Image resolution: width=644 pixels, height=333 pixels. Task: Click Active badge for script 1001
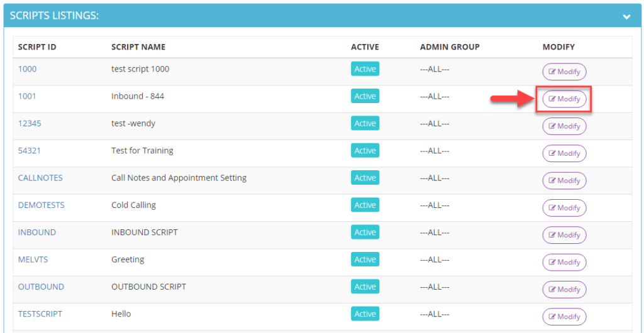tap(365, 96)
